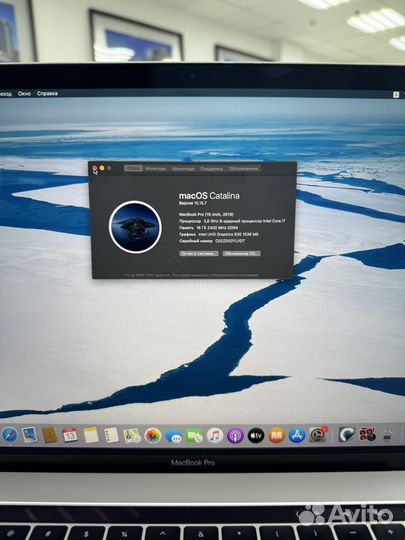Screen dimensions: 405x540
Task: Select the Обзор tab
Action: coord(133,168)
